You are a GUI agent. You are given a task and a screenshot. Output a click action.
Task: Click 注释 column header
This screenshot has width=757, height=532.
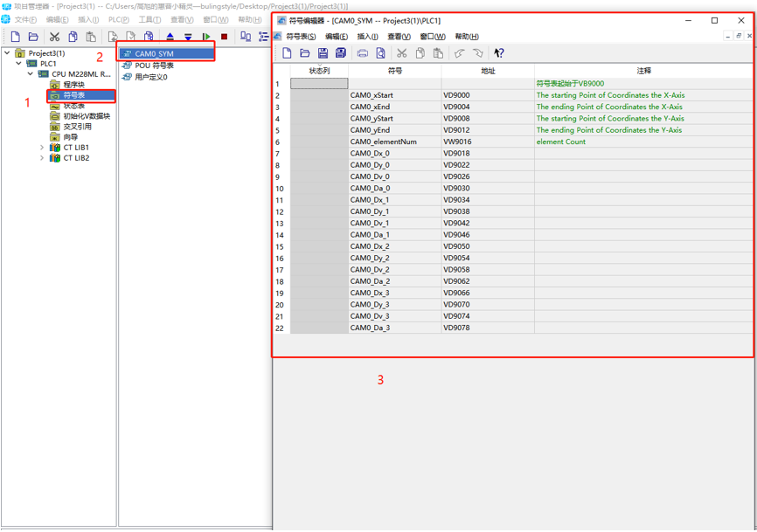[x=643, y=71]
